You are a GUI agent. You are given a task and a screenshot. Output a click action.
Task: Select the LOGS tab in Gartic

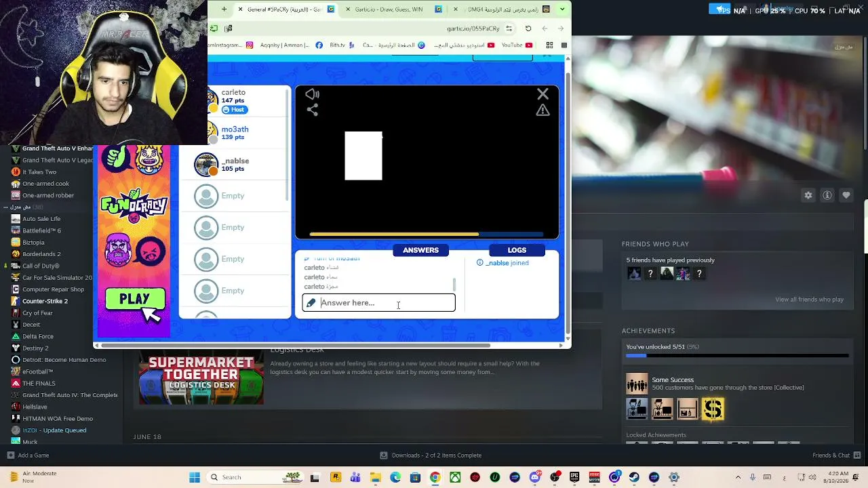[x=517, y=250]
